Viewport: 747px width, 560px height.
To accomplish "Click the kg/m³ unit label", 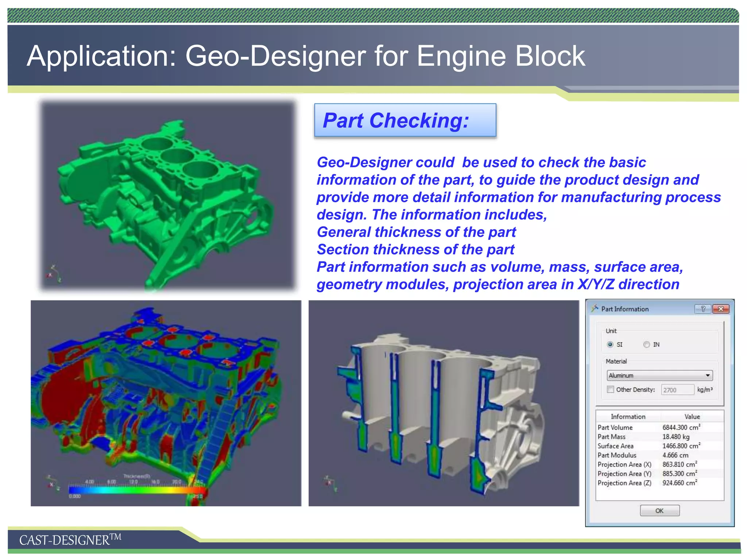I will pos(705,389).
